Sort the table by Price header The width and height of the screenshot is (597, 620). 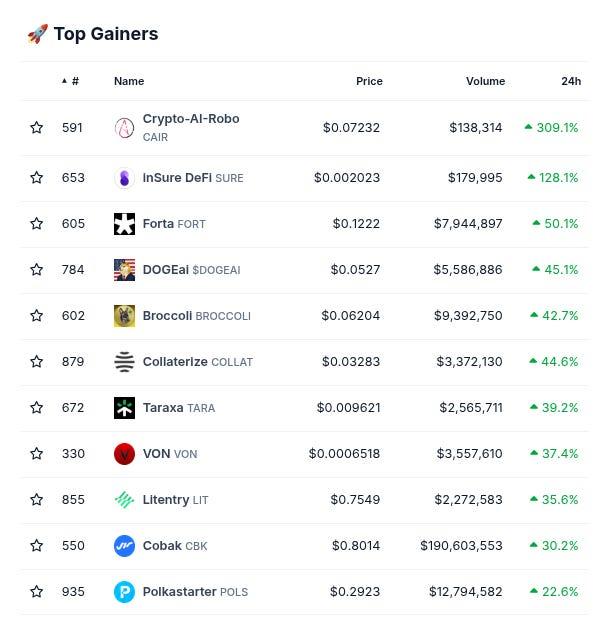coord(369,81)
